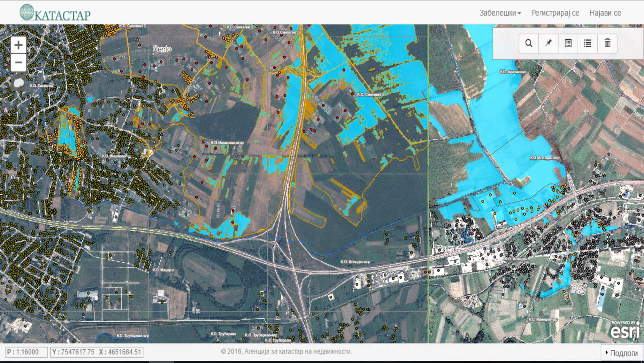Click the map scale P: 1:16000 field
The image size is (644, 363).
pyautogui.click(x=26, y=352)
